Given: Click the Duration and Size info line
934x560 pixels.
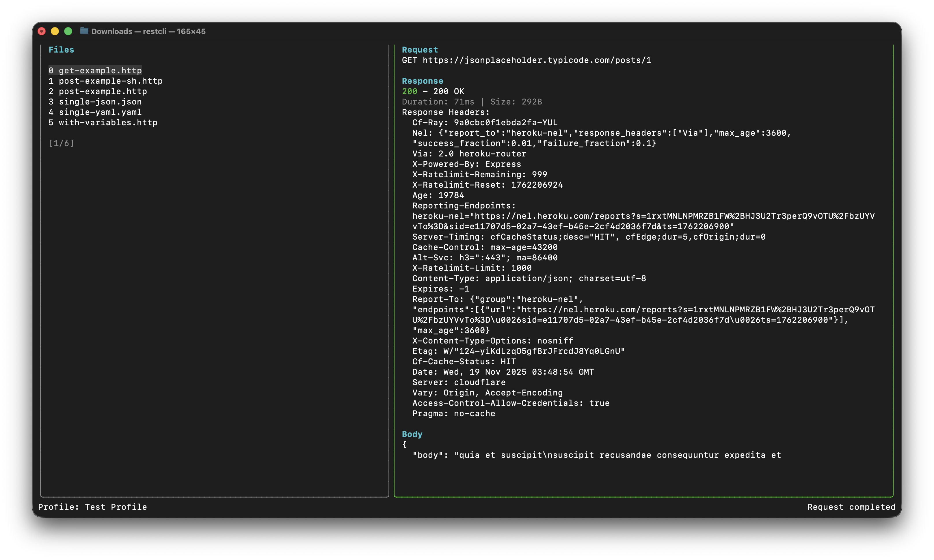Looking at the screenshot, I should pyautogui.click(x=472, y=102).
